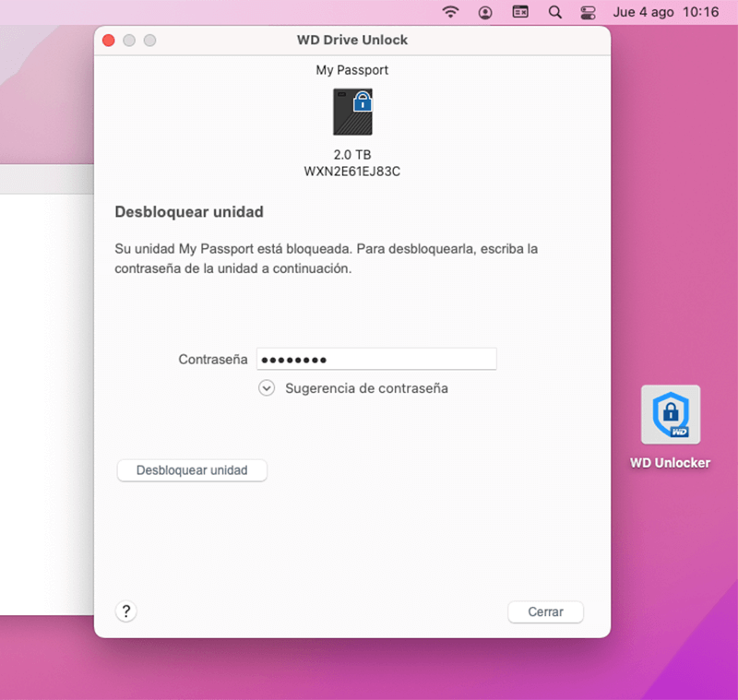Open the Wi-Fi menu bar icon
The height and width of the screenshot is (700, 738).
click(x=450, y=12)
